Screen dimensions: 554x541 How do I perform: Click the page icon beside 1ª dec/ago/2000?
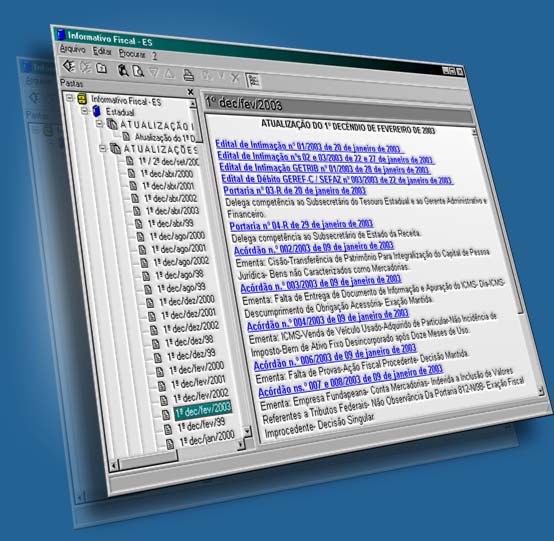140,236
